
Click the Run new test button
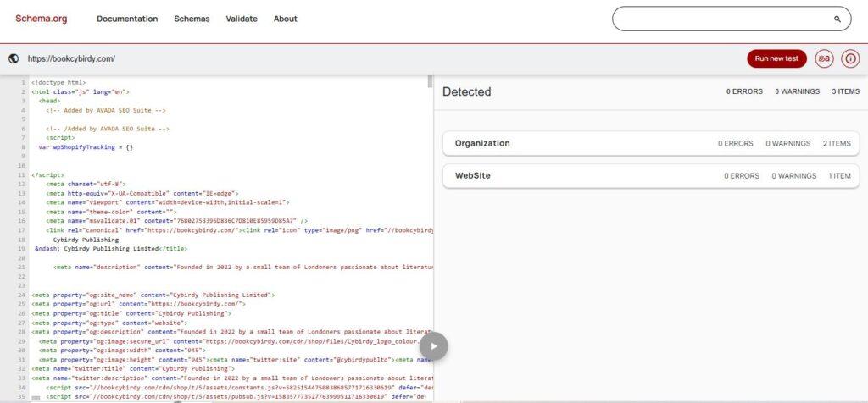point(776,58)
